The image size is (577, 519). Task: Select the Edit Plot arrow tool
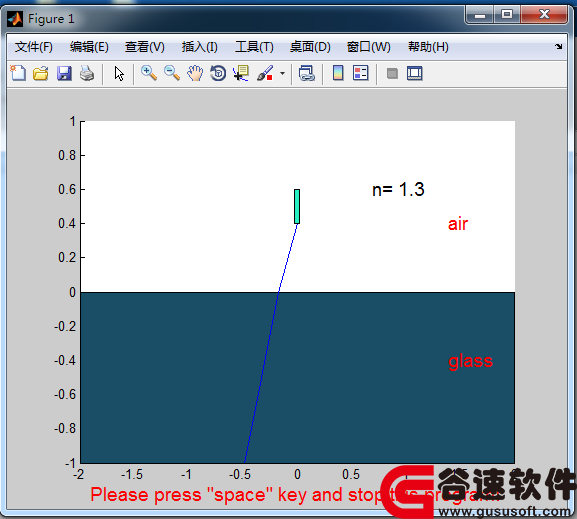pyautogui.click(x=119, y=73)
